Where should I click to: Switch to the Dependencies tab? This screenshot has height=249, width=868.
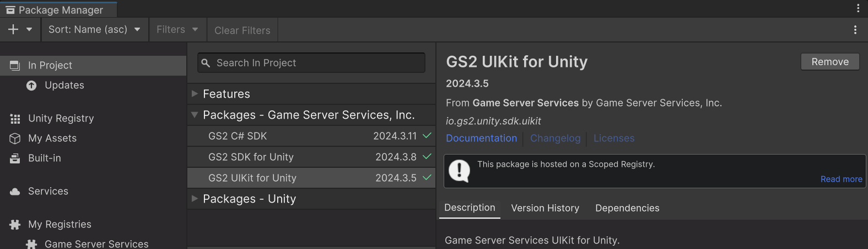[x=627, y=208]
